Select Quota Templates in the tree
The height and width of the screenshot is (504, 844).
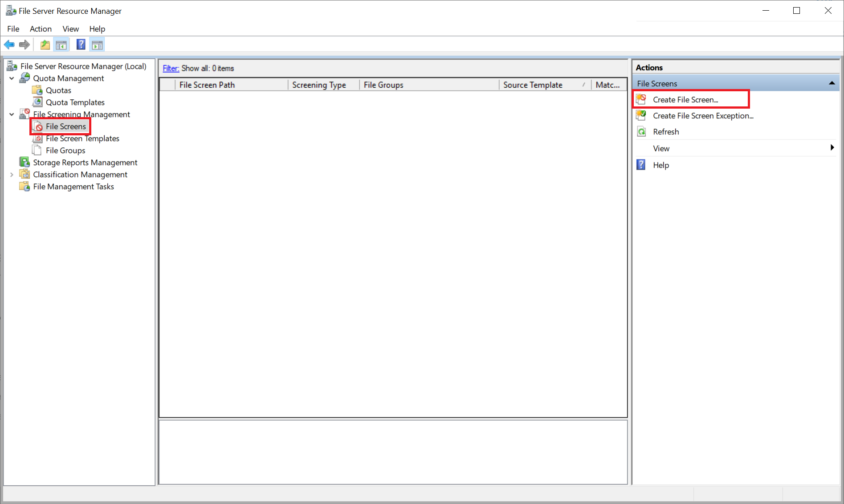tap(75, 102)
